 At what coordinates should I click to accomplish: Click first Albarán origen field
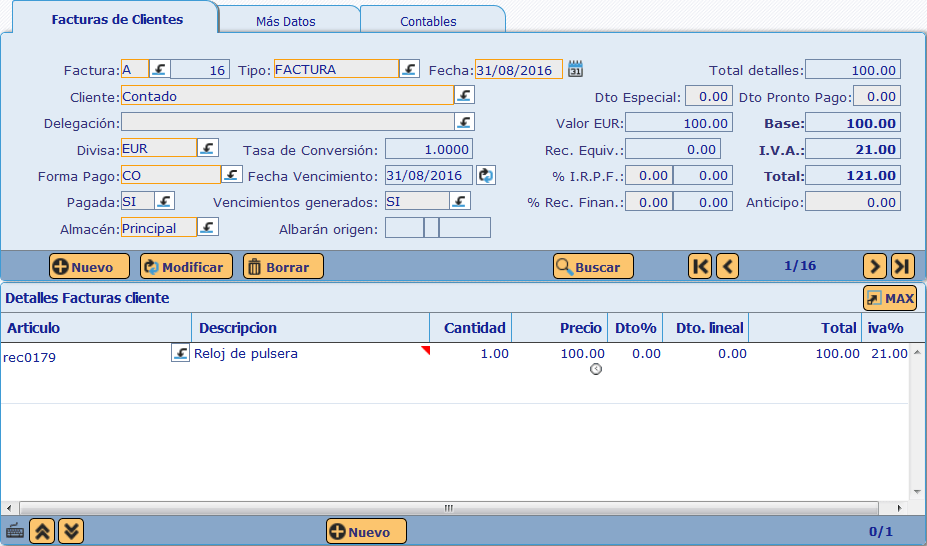click(x=404, y=228)
